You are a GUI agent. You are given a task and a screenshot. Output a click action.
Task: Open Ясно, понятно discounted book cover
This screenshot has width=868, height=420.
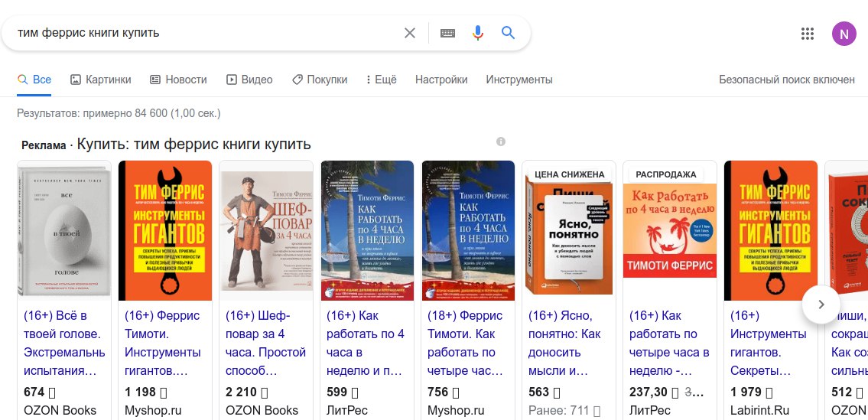(569, 238)
